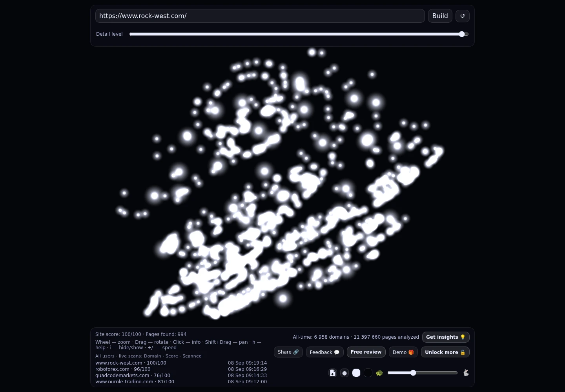Select the white color swatch
The height and width of the screenshot is (392, 565).
[356, 373]
